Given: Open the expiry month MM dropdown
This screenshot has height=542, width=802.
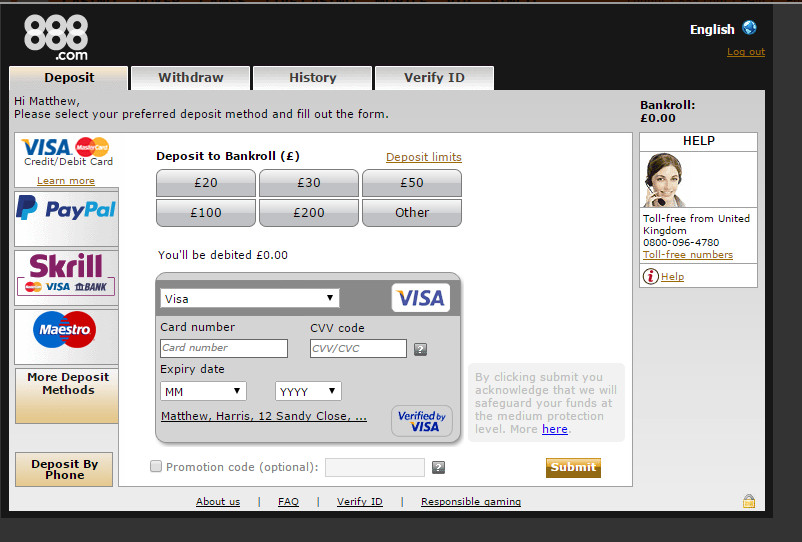Looking at the screenshot, I should coord(203,392).
